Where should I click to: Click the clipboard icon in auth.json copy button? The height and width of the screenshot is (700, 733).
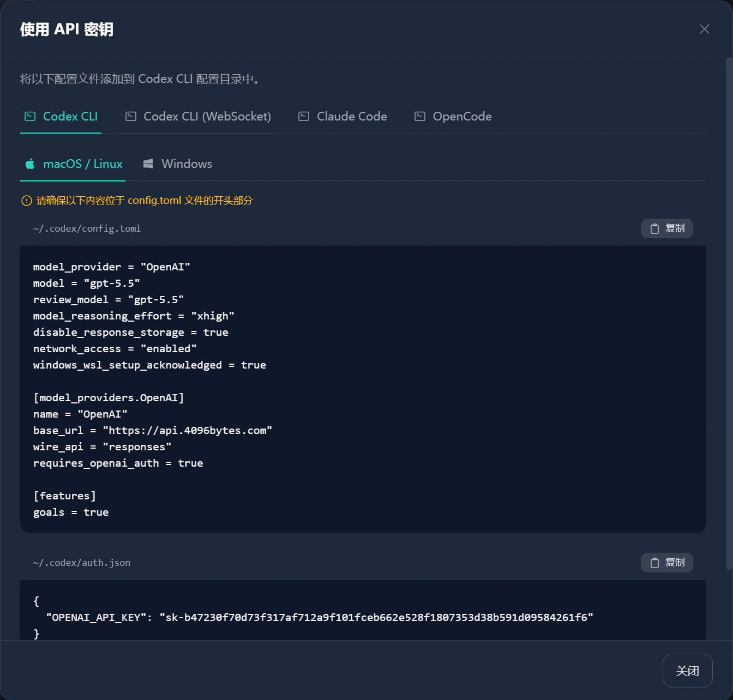pyautogui.click(x=654, y=563)
